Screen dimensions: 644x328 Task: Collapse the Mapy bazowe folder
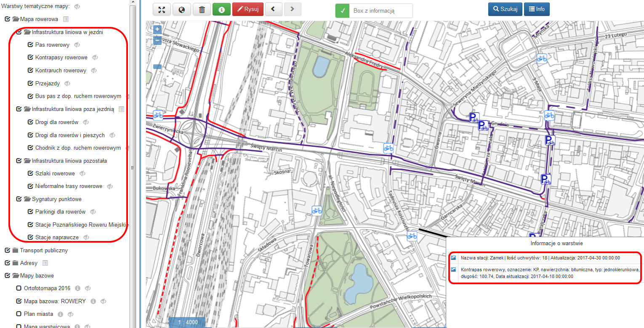pos(16,276)
